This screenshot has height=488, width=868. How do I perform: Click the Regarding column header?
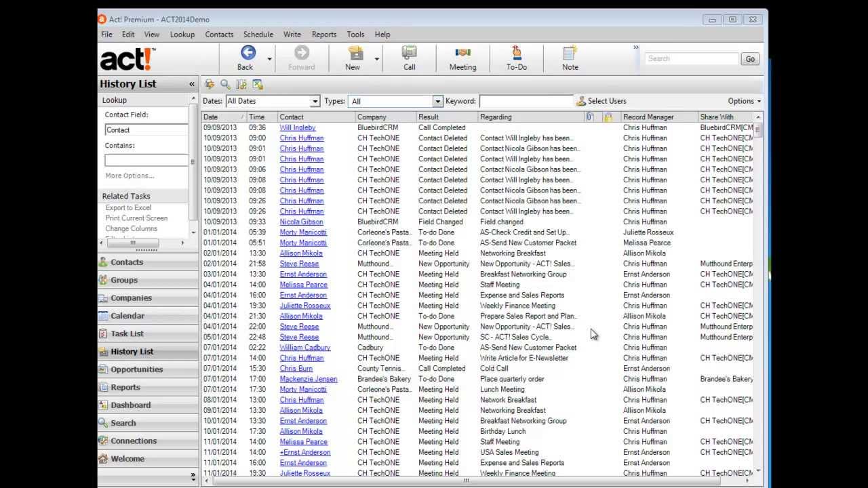531,117
